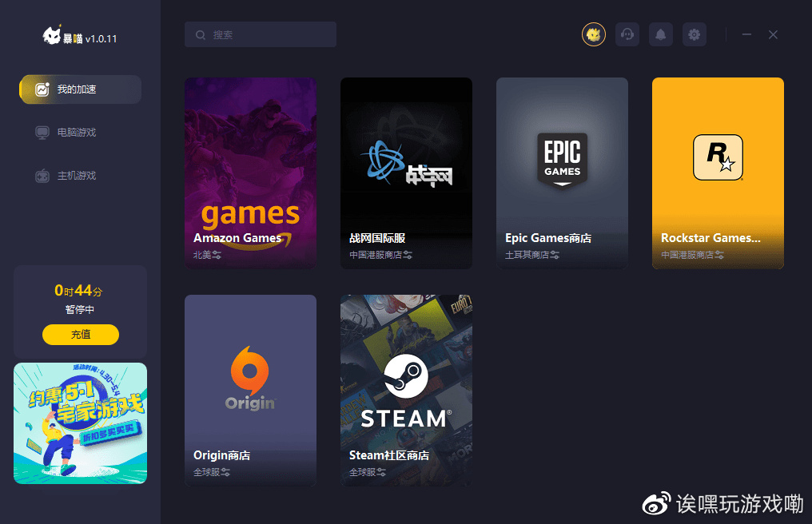Image resolution: width=812 pixels, height=524 pixels.
Task: Change Rockstar Games 中国港服商店 region setting
Action: 719,255
